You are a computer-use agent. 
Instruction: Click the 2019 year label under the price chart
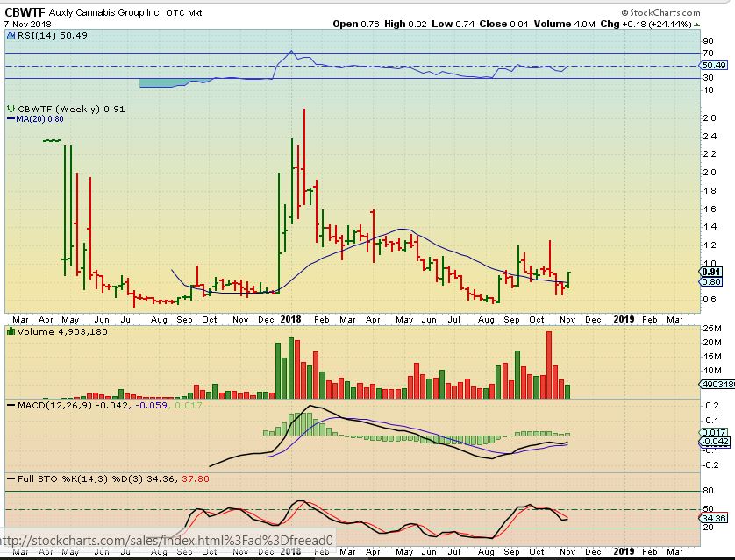624,319
